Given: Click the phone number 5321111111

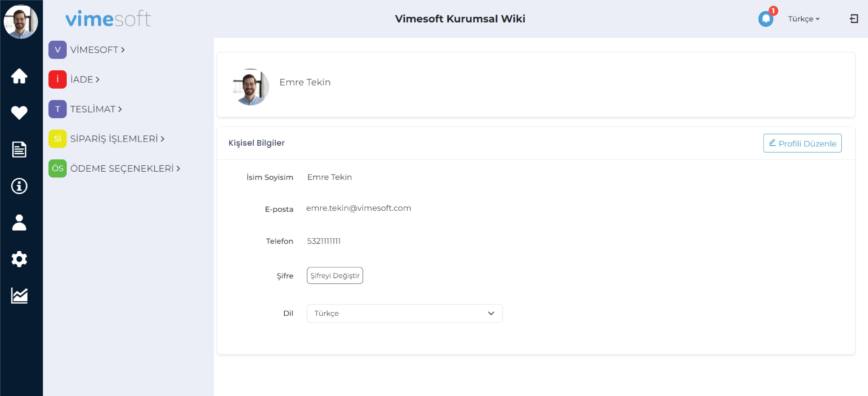Looking at the screenshot, I should coord(323,241).
